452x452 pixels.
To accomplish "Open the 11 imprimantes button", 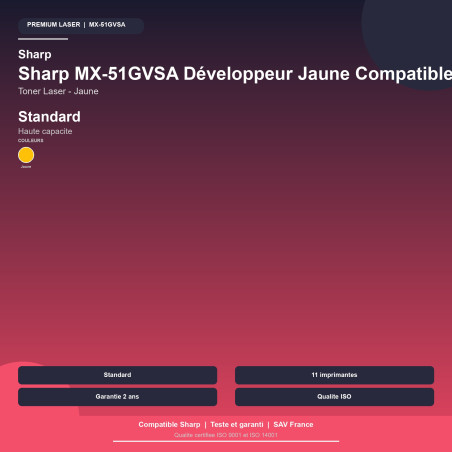I will click(334, 375).
